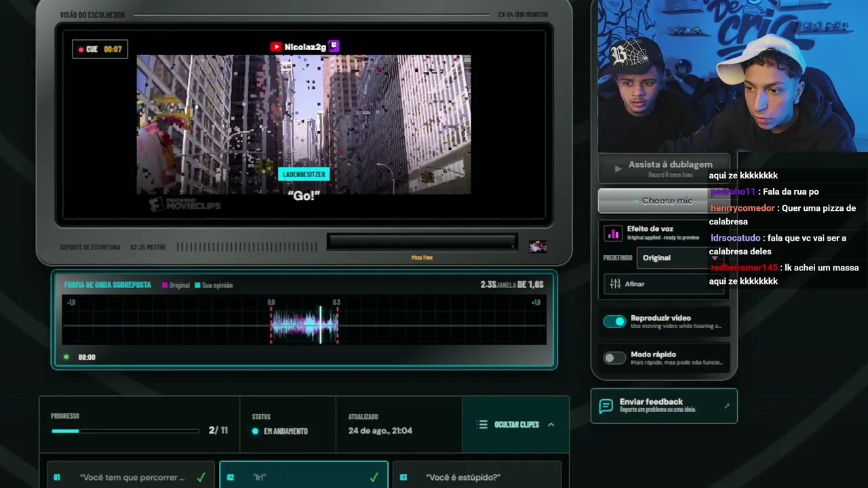Image resolution: width=868 pixels, height=488 pixels.
Task: Click the Ocultar Clipes button
Action: [515, 424]
